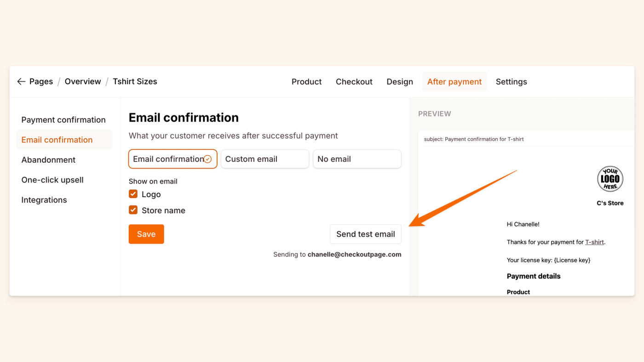
Task: Go to the Design tab
Action: click(x=399, y=82)
